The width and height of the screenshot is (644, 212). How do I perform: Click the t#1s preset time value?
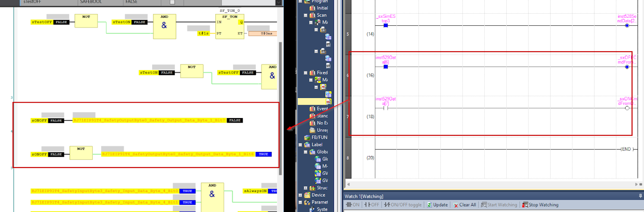point(204,33)
